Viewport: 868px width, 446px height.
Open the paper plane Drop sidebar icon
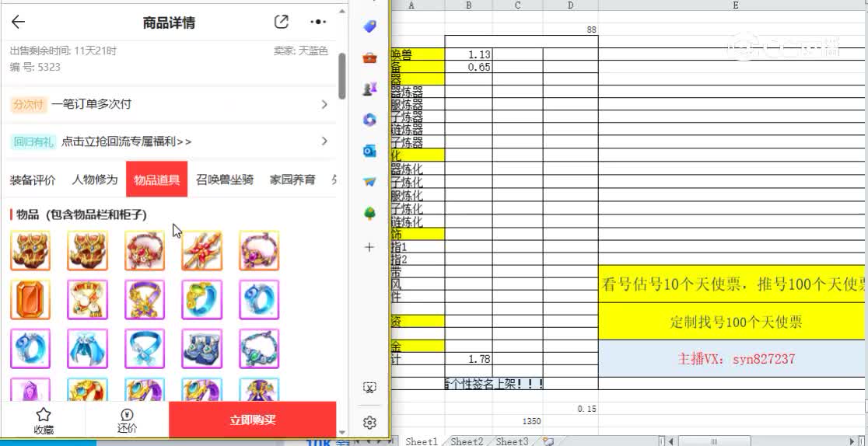pos(369,182)
